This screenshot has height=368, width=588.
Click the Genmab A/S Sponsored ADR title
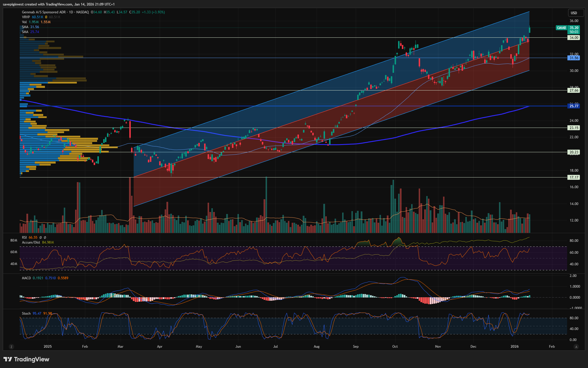click(x=43, y=12)
